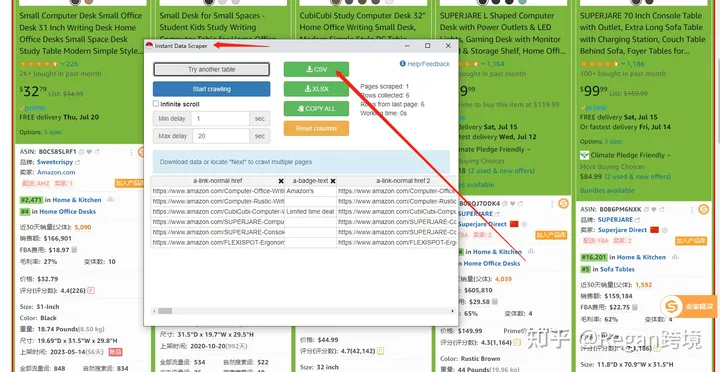Remove the a-link-normal href column
The image size is (720, 372).
[281, 181]
